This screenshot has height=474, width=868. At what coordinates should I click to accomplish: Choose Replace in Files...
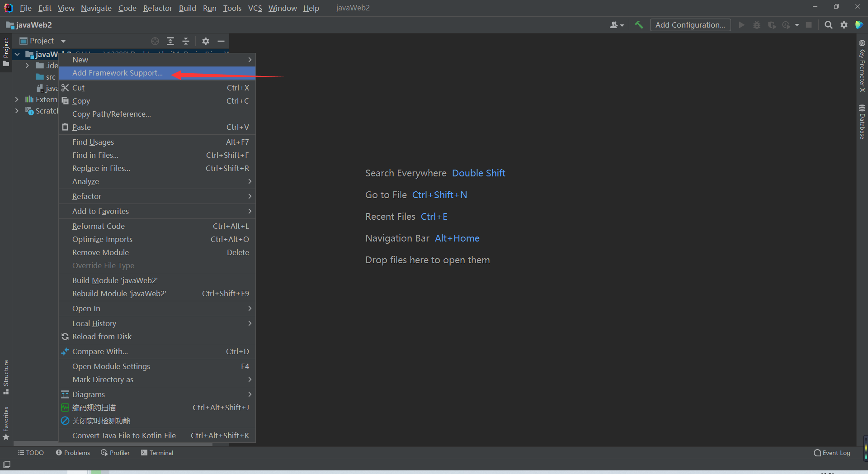pos(157,168)
